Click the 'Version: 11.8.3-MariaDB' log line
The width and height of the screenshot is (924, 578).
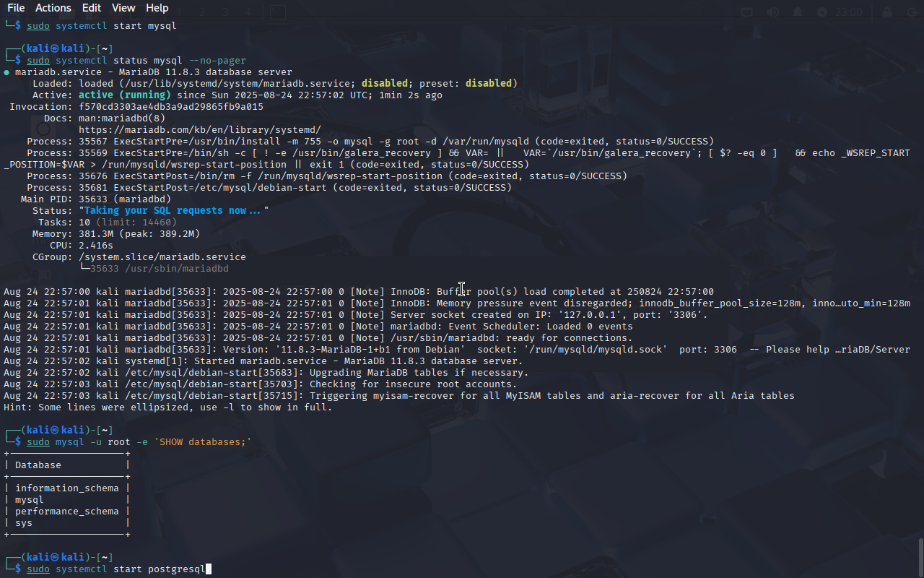pos(457,350)
